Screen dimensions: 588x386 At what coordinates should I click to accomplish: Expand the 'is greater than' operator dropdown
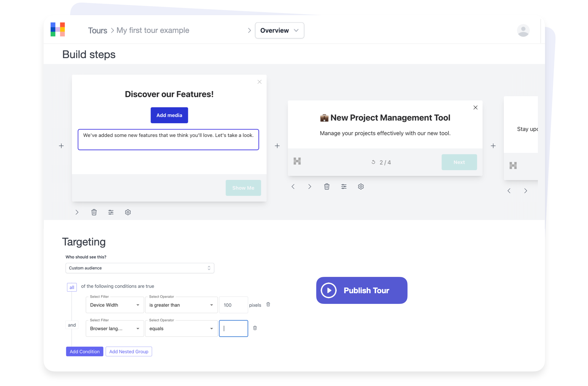[181, 305]
